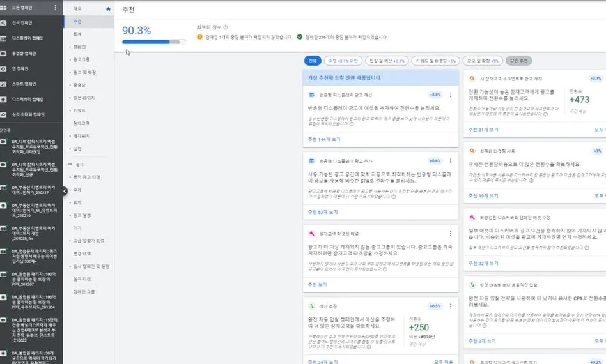
Task: Click the budget icon on 예산 조정 card
Action: pos(311,306)
